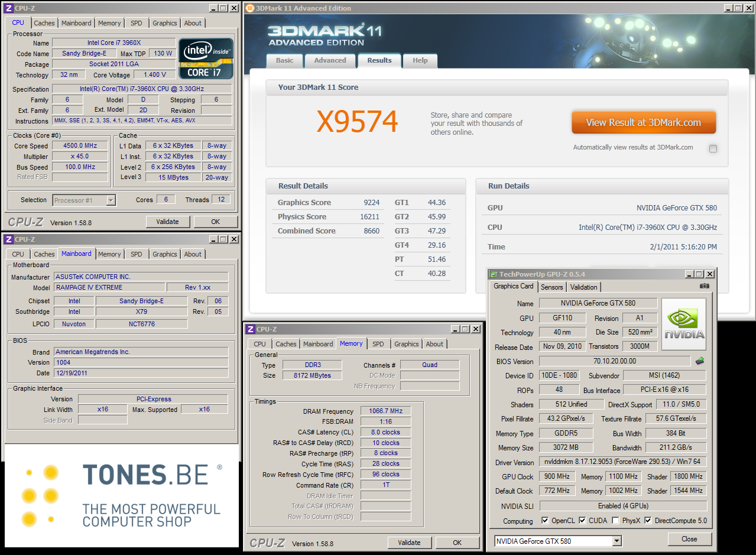Open CPU tab in Memory CPU-Z window

(259, 344)
